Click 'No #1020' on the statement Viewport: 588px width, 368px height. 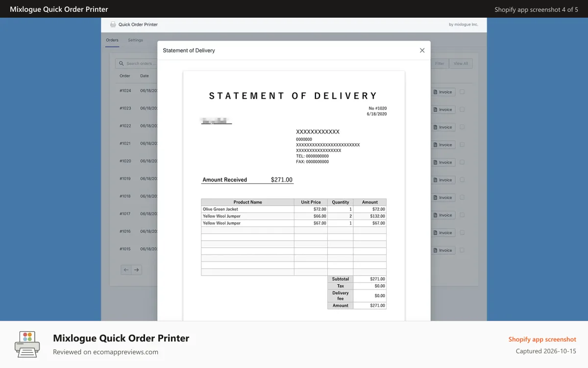[378, 108]
